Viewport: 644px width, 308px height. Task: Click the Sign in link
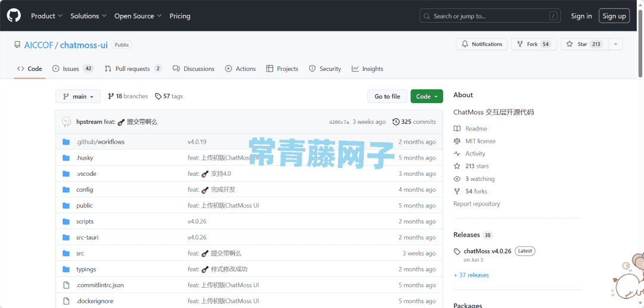click(581, 16)
